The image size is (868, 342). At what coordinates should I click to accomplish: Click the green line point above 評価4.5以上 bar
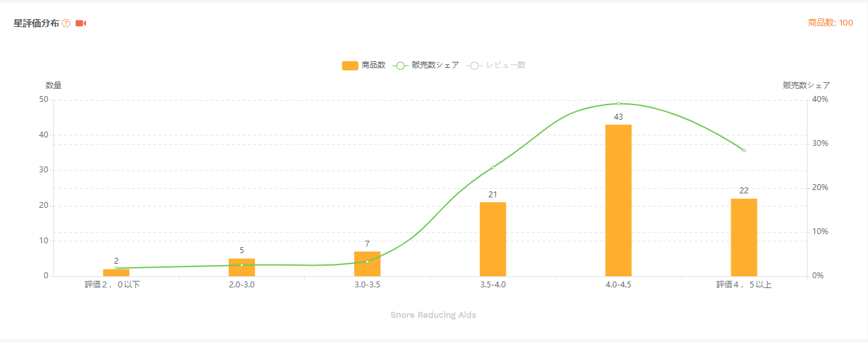coord(744,151)
